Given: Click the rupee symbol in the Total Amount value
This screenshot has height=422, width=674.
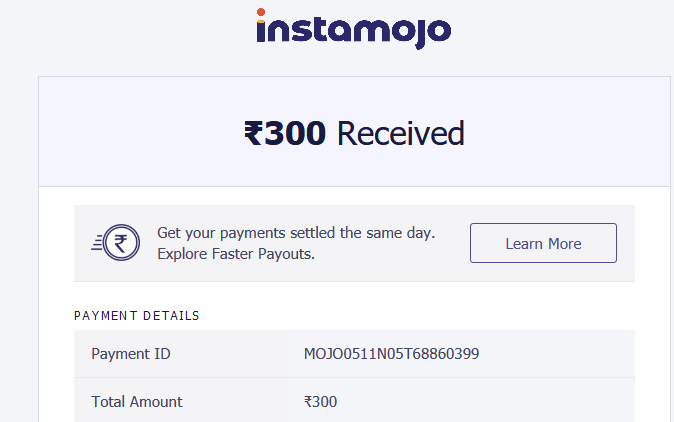Looking at the screenshot, I should pyautogui.click(x=307, y=402).
